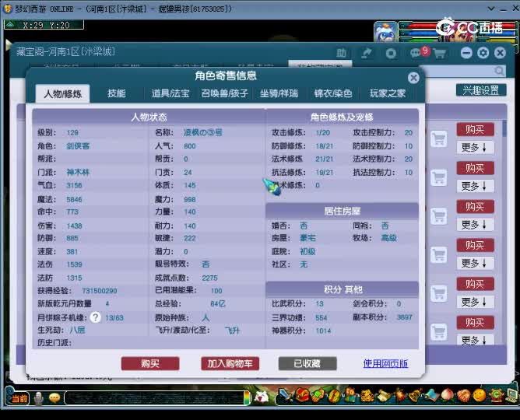Click the listing scrollbar thumb on right
This screenshot has height=420, width=520.
(x=504, y=128)
